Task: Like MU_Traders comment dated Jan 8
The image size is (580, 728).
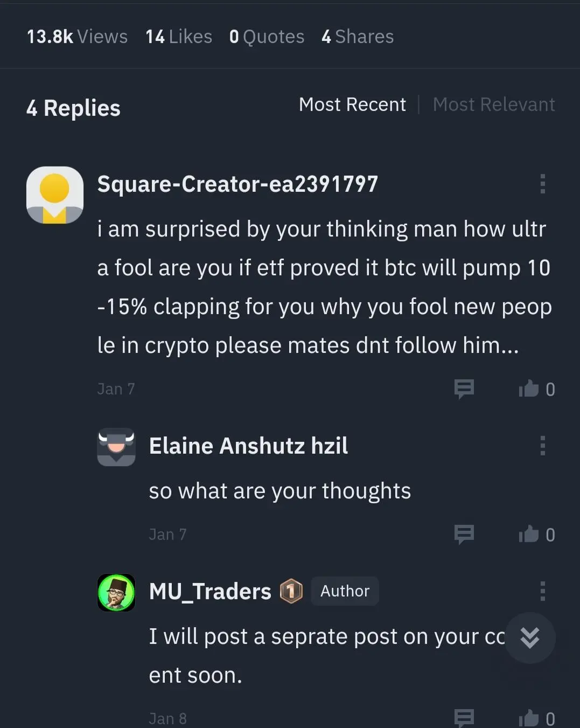Action: (529, 718)
